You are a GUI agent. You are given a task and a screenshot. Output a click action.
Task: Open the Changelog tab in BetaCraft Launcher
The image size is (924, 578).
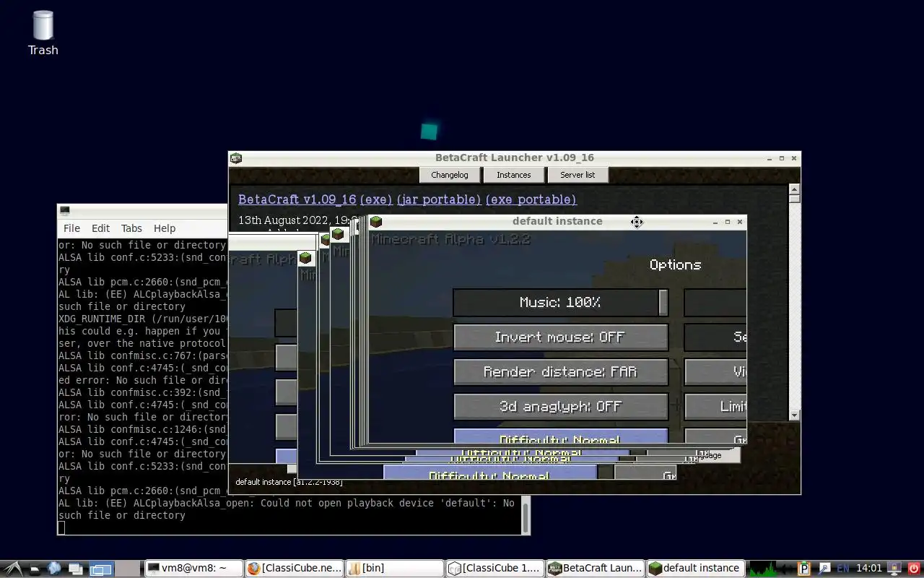pos(450,175)
